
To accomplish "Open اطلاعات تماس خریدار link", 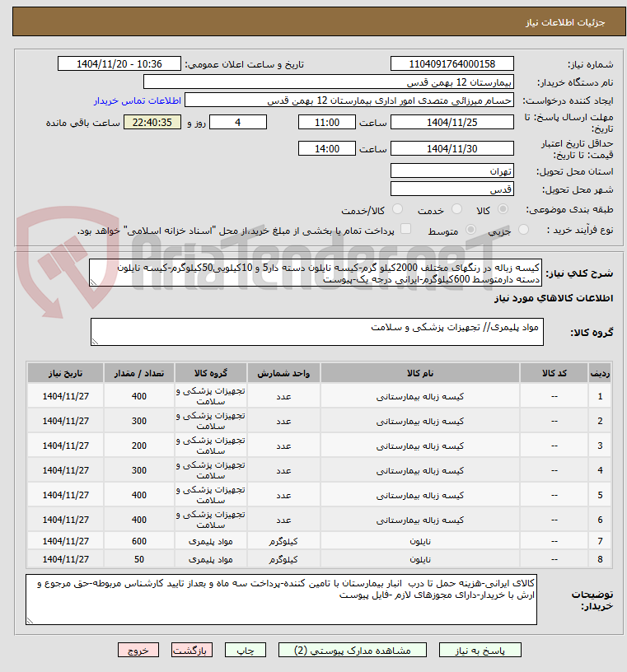I will tap(138, 100).
